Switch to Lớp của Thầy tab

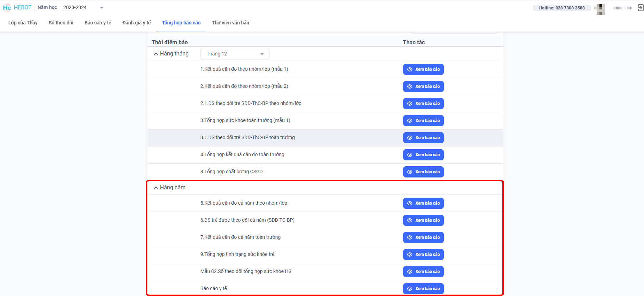coord(23,23)
